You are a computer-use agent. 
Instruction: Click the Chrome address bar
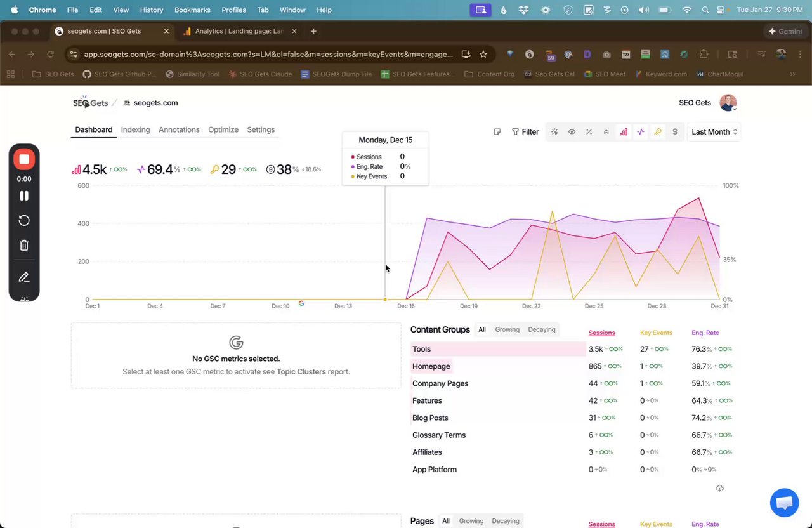tap(268, 55)
